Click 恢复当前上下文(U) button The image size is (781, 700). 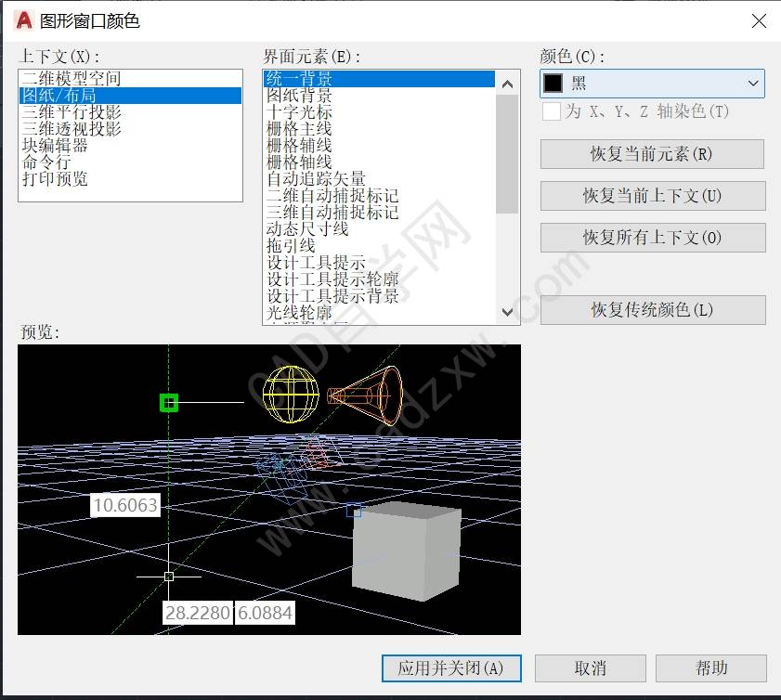click(652, 196)
